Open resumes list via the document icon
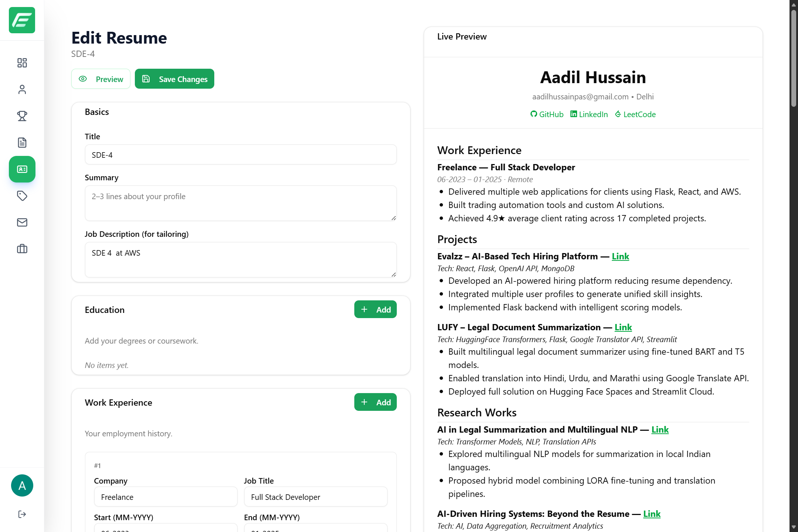Image resolution: width=798 pixels, height=532 pixels. 22,143
